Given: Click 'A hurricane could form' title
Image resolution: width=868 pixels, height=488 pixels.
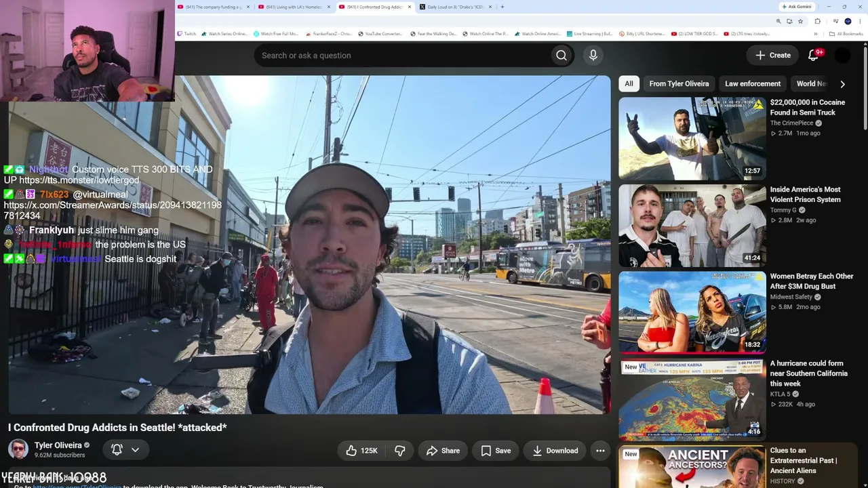Looking at the screenshot, I should (x=809, y=373).
